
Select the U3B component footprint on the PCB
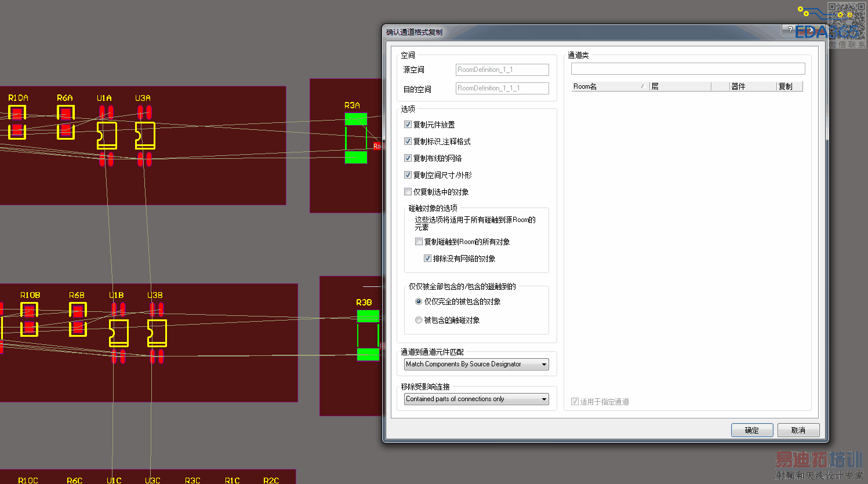pyautogui.click(x=157, y=333)
